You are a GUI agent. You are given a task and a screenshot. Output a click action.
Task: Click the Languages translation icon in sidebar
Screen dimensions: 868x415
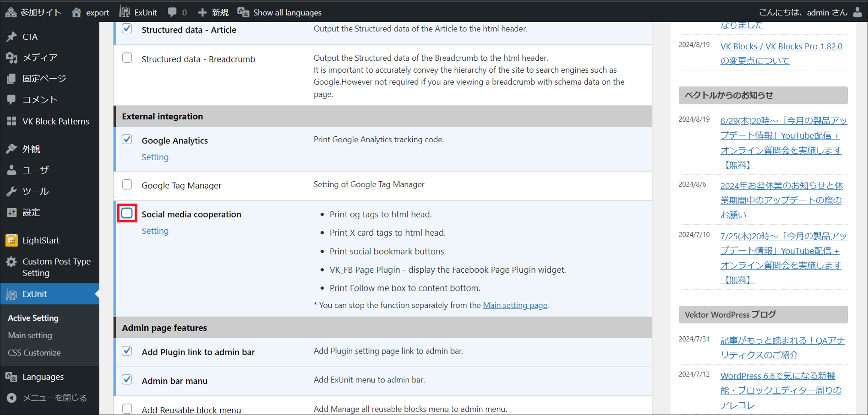[12, 377]
